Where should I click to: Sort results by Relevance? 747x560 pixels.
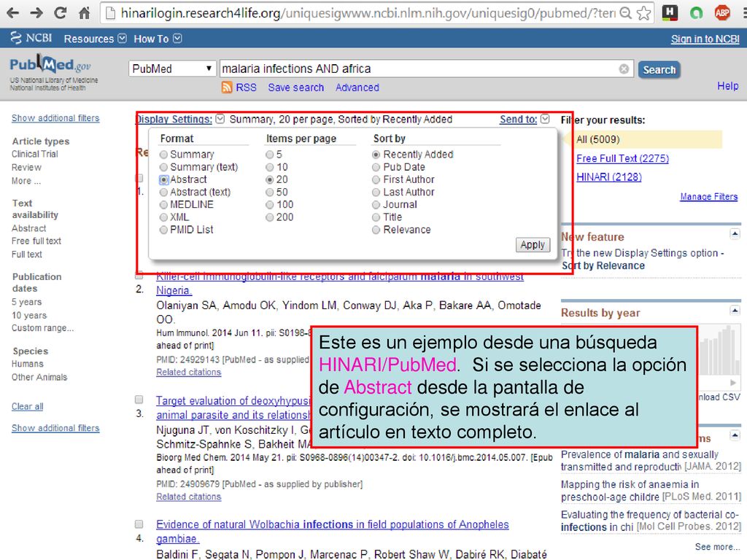click(376, 230)
